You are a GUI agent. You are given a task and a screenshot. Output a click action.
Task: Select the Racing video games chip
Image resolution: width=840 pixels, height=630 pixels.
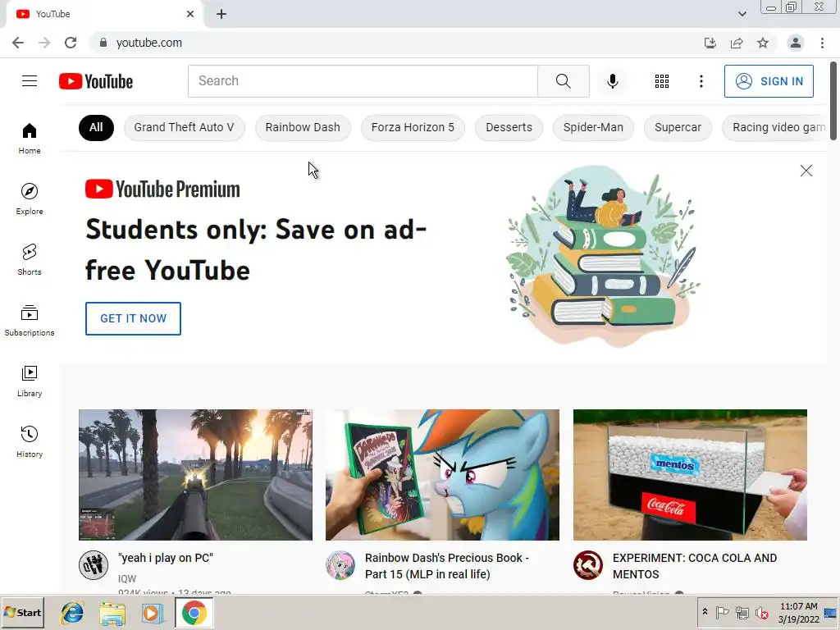[774, 127]
